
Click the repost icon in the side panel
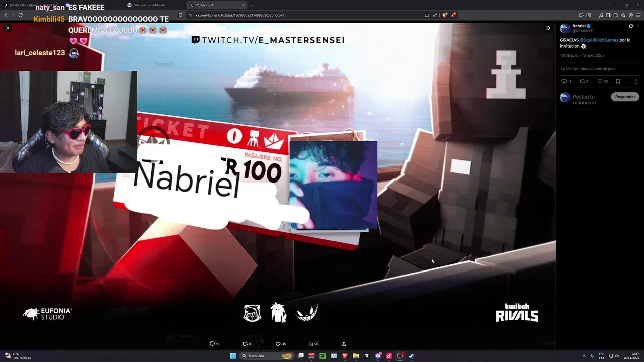click(582, 81)
